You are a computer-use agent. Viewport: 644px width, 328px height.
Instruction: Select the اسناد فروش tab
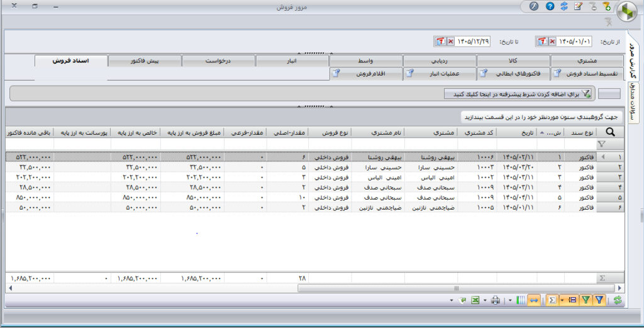(x=70, y=60)
